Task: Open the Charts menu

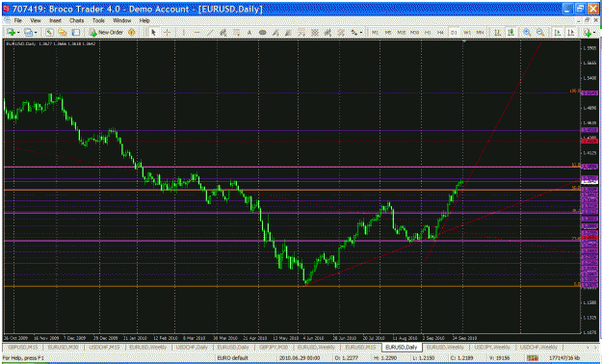Action: pos(76,20)
